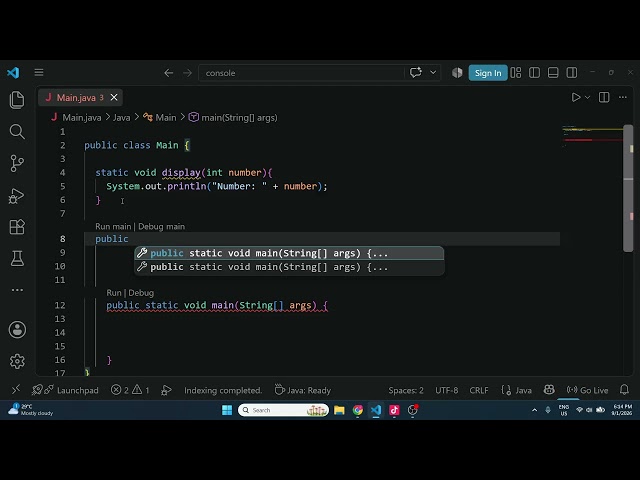
Task: Expand the run options dropdown arrow
Action: click(587, 97)
